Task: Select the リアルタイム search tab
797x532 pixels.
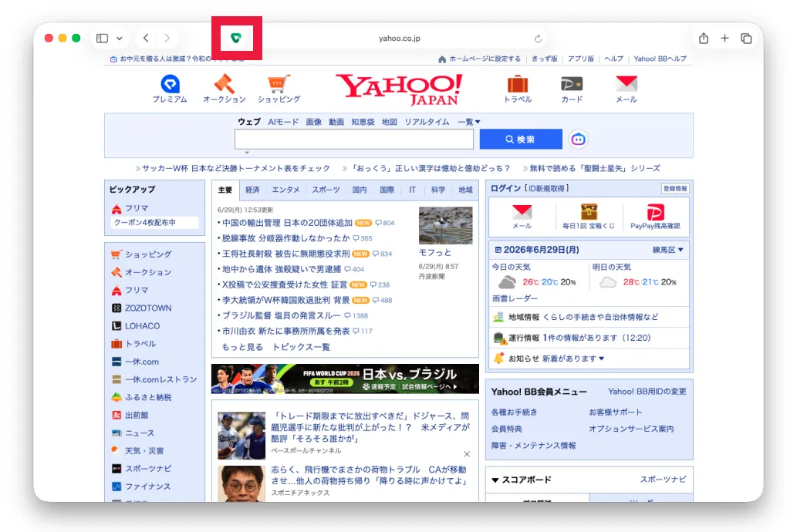Action: [427, 122]
